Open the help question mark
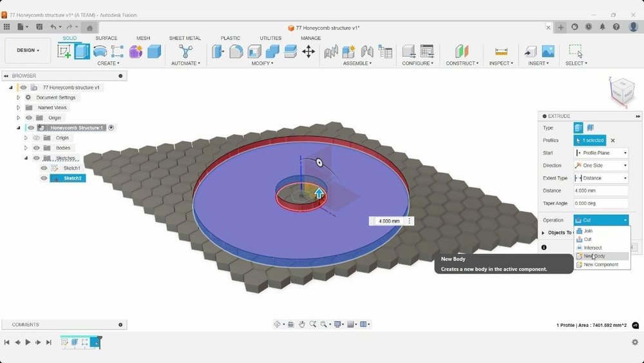Screen dimensions: 644x363 coord(616,26)
